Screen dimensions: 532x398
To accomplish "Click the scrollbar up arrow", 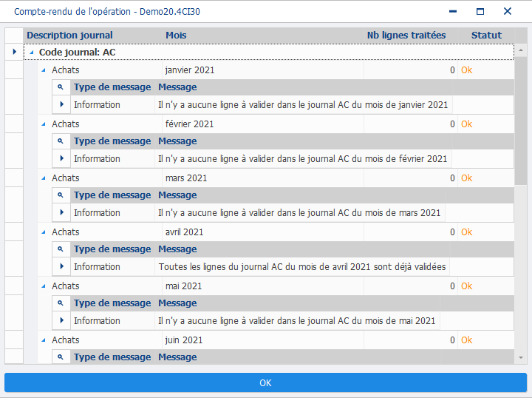I will 521,50.
